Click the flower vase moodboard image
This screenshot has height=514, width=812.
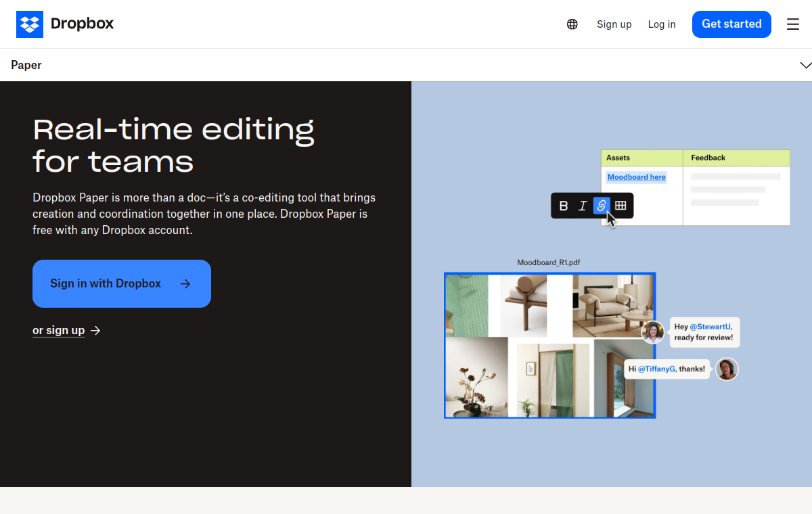coord(477,378)
